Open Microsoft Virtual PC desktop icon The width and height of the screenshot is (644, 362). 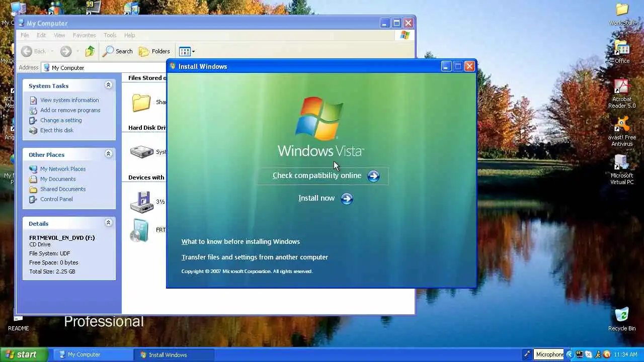(622, 170)
